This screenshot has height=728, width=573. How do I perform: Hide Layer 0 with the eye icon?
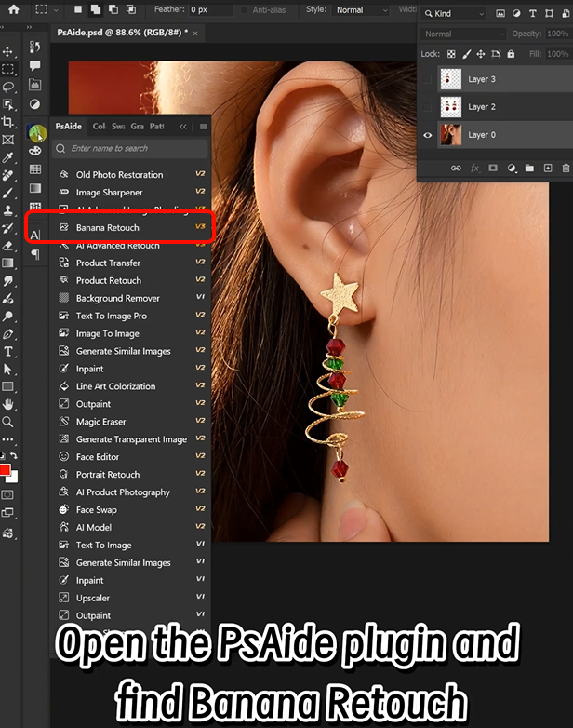428,135
